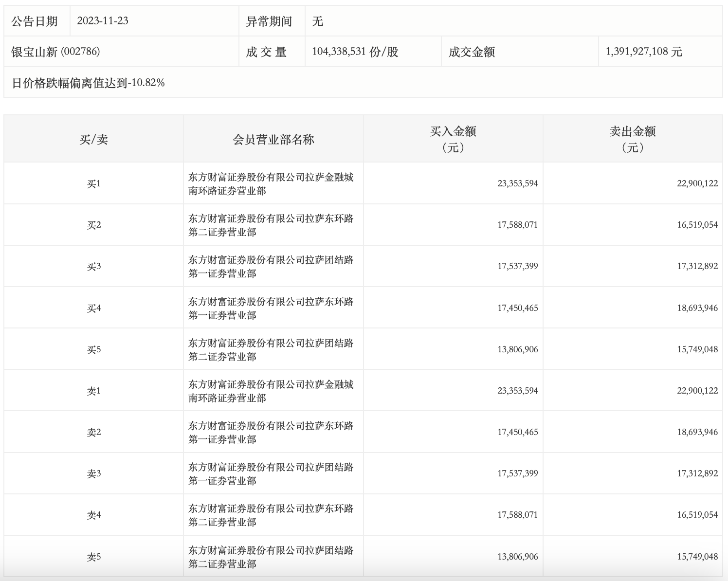Click the 会员营业部名称 column header
The height and width of the screenshot is (581, 728).
[273, 140]
